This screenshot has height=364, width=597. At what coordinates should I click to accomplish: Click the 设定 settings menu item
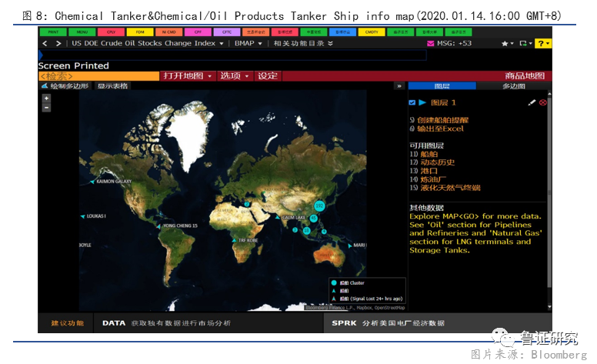[x=268, y=76]
